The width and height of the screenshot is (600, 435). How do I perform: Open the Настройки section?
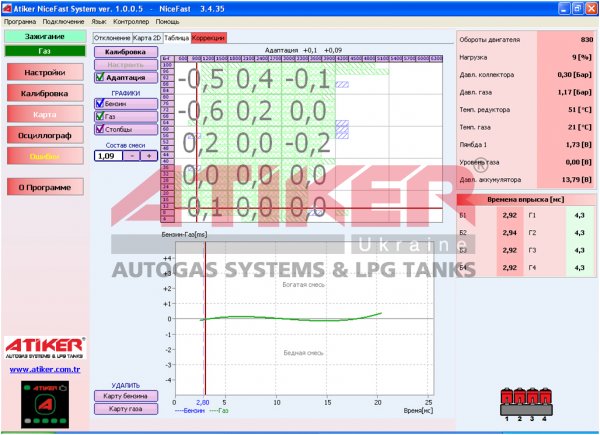[45, 72]
